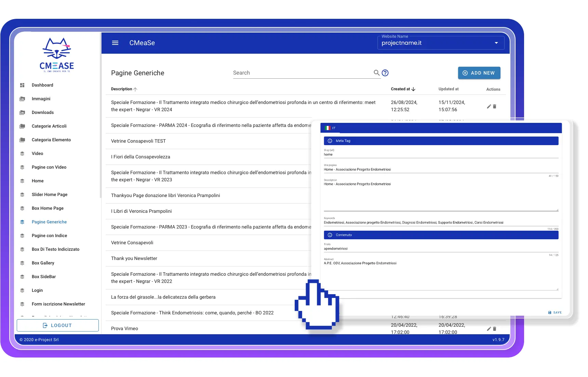Screen dimensions: 588x377
Task: Click the Form iscrizione Newsletter icon
Action: 22,304
